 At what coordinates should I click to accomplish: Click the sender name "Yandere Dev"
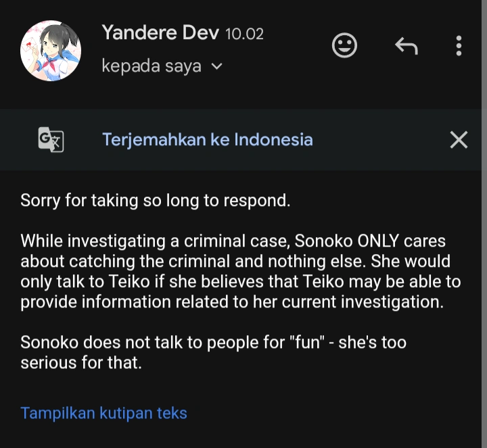tap(160, 32)
